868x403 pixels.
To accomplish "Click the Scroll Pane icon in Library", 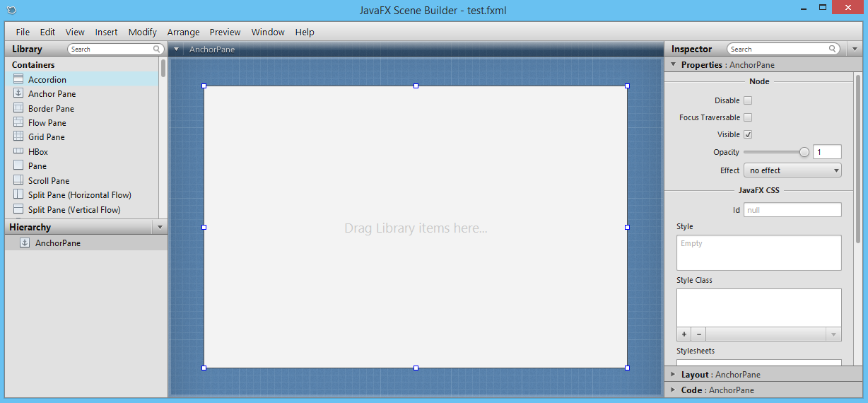I will click(18, 180).
